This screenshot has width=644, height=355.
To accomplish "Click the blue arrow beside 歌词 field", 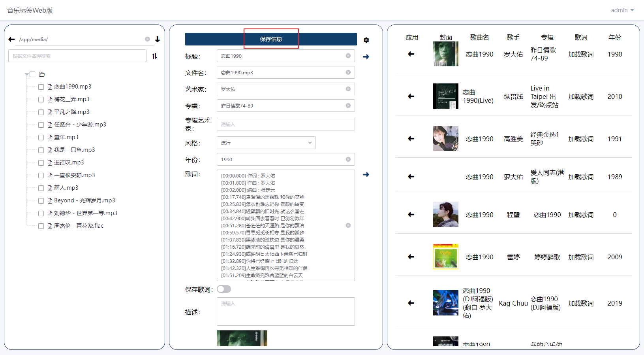I will 366,174.
